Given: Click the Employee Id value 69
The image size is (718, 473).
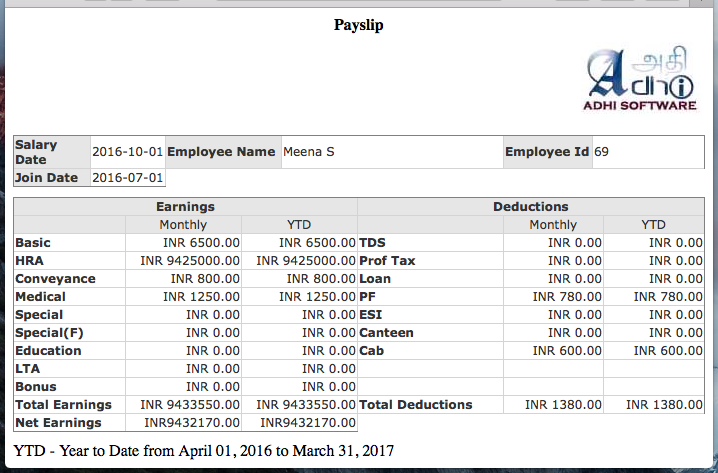Looking at the screenshot, I should 601,152.
